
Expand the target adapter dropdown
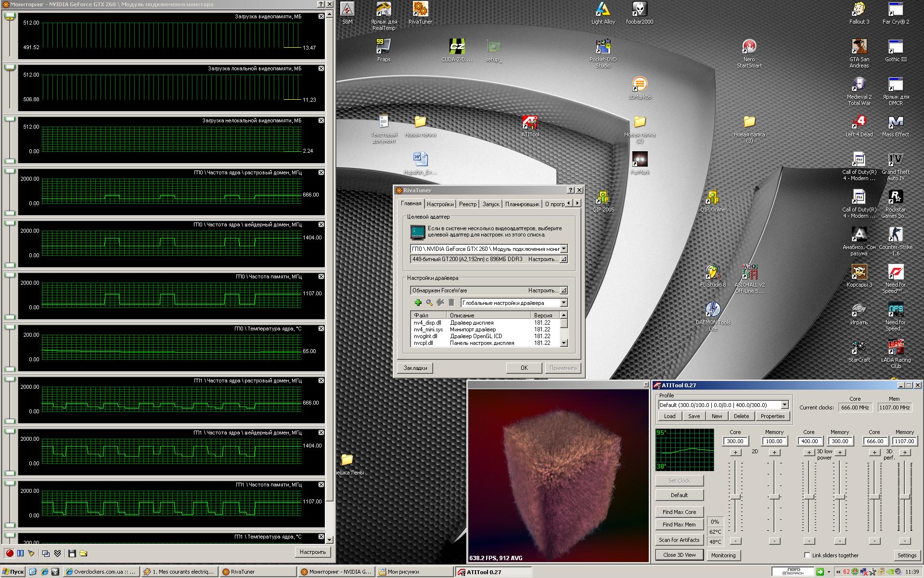point(564,249)
